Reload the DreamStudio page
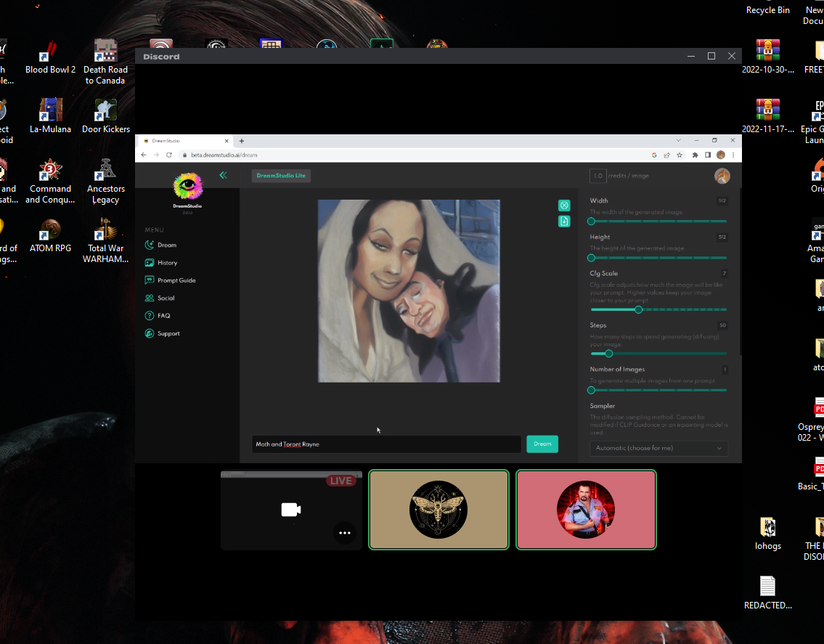 (x=169, y=155)
